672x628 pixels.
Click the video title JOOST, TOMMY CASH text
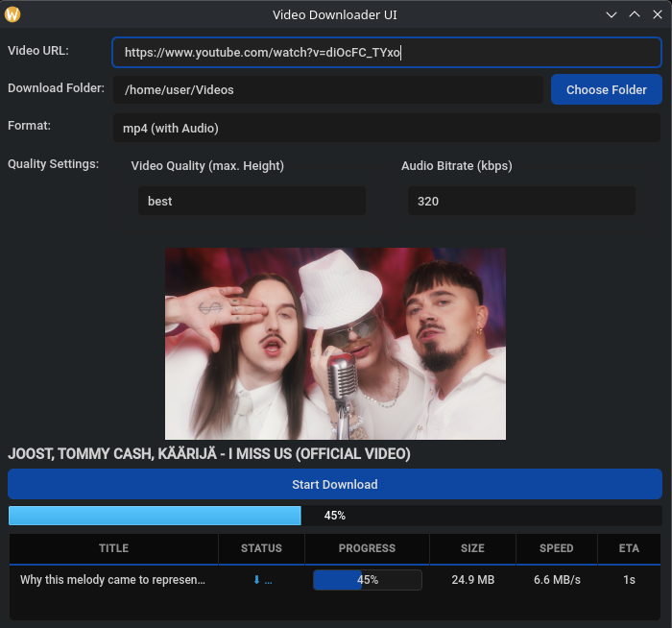coord(209,453)
